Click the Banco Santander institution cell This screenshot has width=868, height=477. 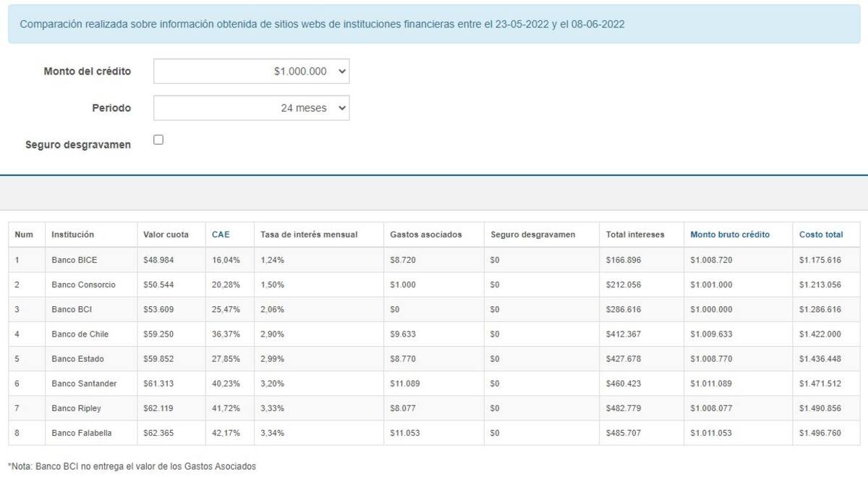pos(90,383)
